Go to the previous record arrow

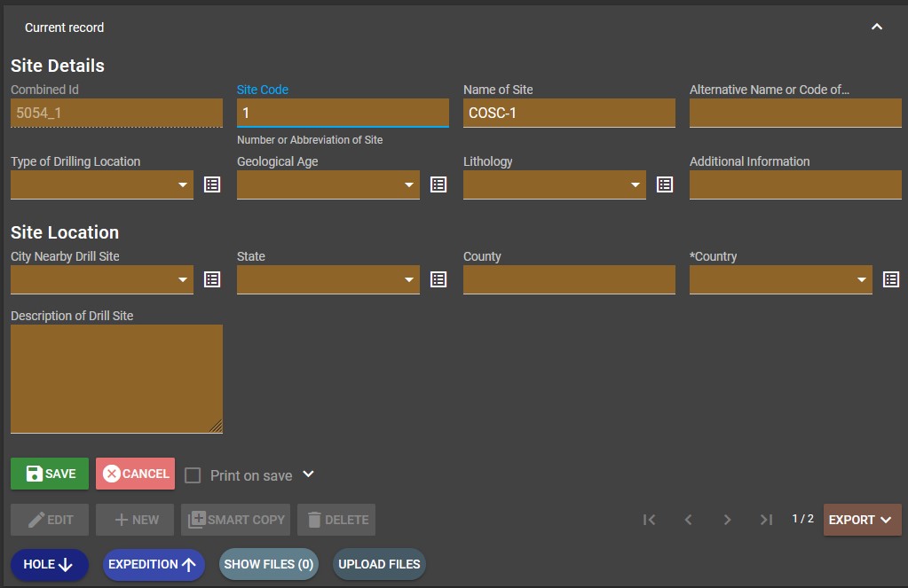pyautogui.click(x=688, y=520)
